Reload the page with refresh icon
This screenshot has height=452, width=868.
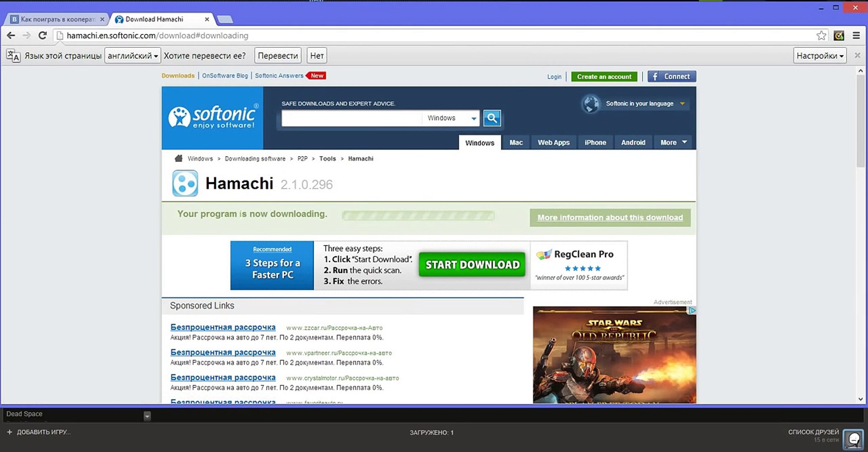coord(42,36)
